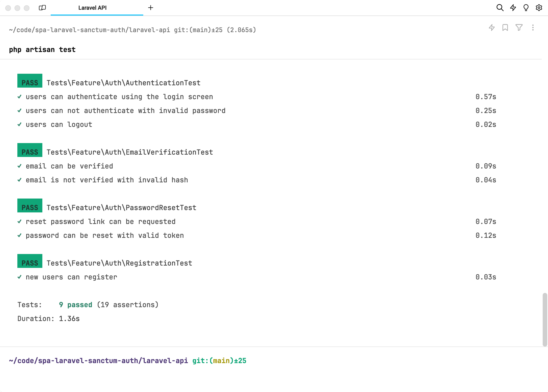Click the block header path with (2.065s)
Screen dimensions: 548x392
132,30
